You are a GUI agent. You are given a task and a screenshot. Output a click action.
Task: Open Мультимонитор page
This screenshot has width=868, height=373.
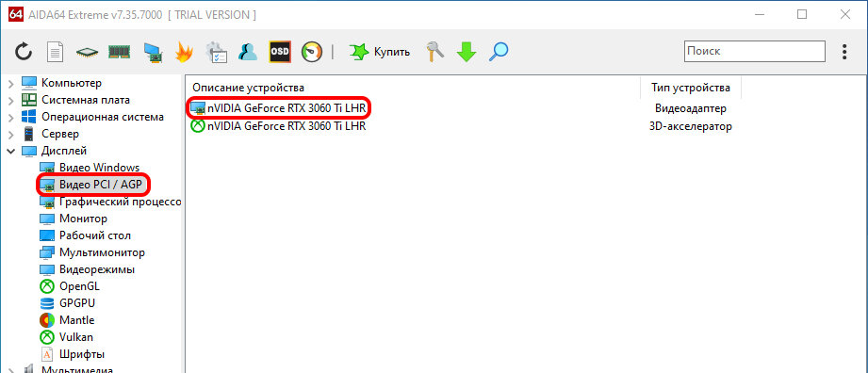click(x=102, y=252)
